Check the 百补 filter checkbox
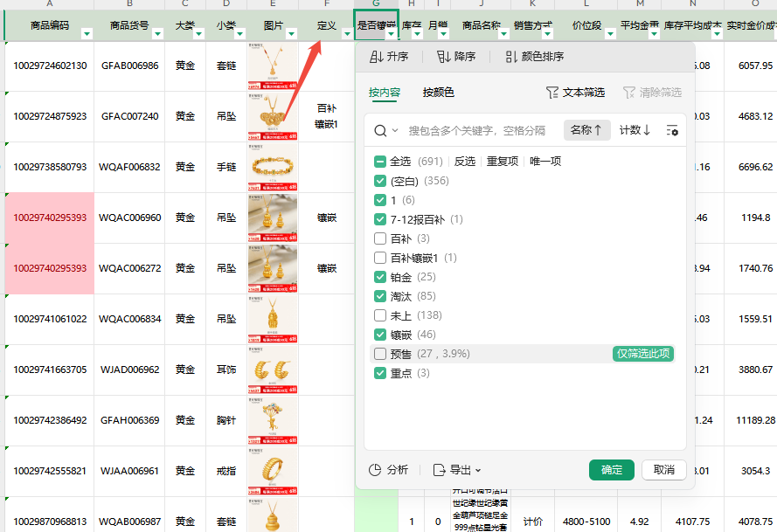 [380, 238]
